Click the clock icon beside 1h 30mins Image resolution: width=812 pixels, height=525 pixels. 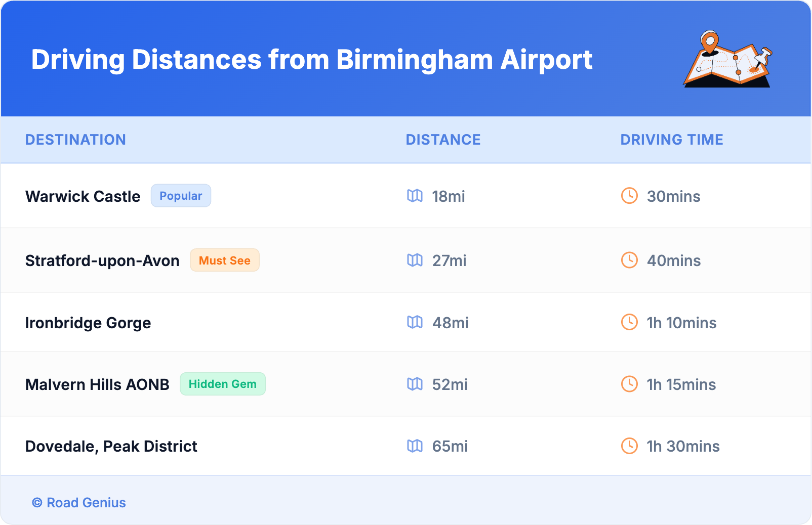629,446
